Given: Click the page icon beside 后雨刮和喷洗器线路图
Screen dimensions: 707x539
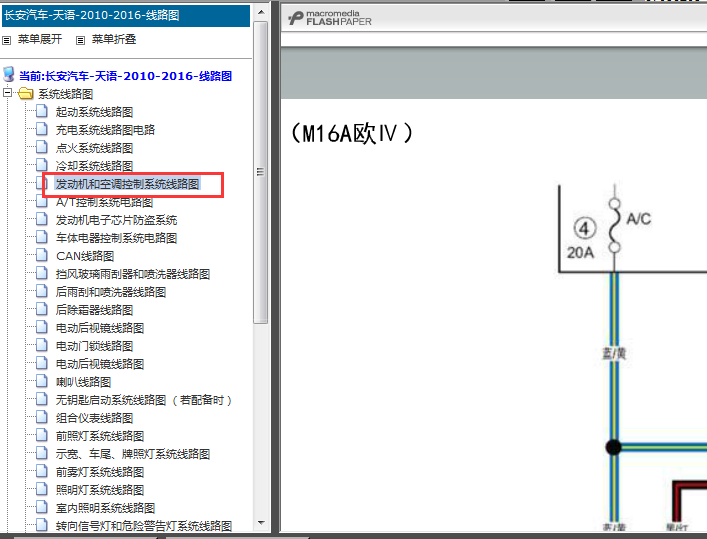Looking at the screenshot, I should [41, 291].
